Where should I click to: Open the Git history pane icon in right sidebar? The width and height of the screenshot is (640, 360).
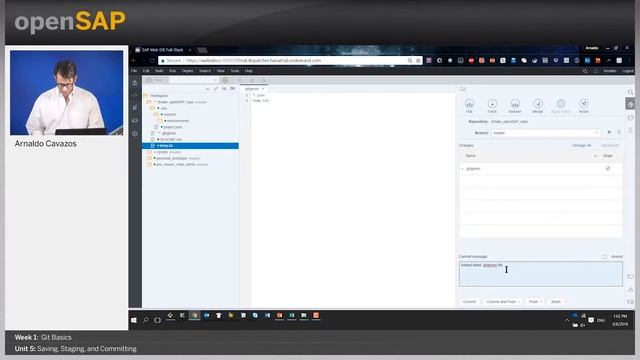pos(630,118)
